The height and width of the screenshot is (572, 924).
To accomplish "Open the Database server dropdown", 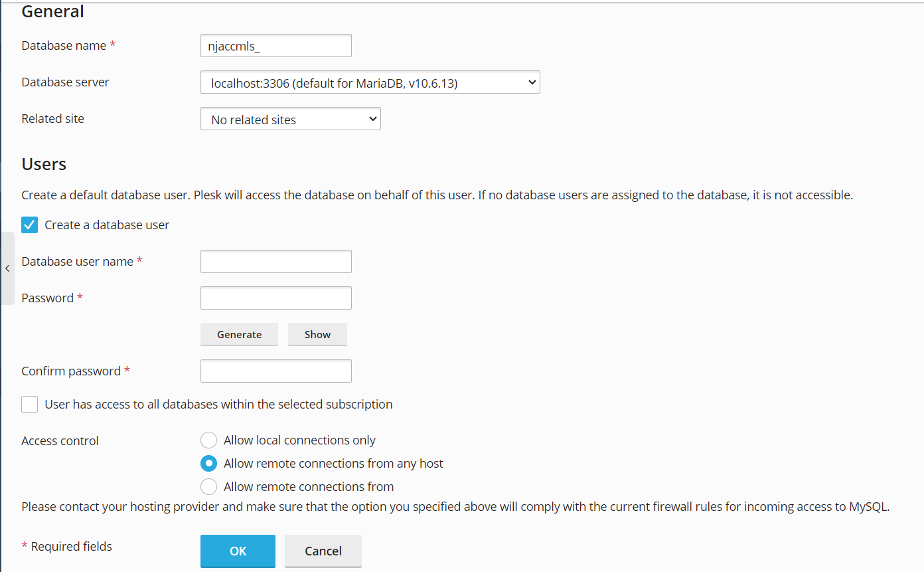I will tap(370, 82).
